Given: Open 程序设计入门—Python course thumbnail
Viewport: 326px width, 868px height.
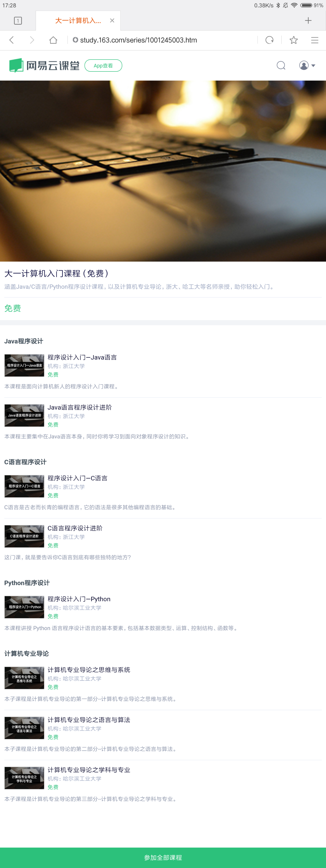Looking at the screenshot, I should click(x=24, y=607).
